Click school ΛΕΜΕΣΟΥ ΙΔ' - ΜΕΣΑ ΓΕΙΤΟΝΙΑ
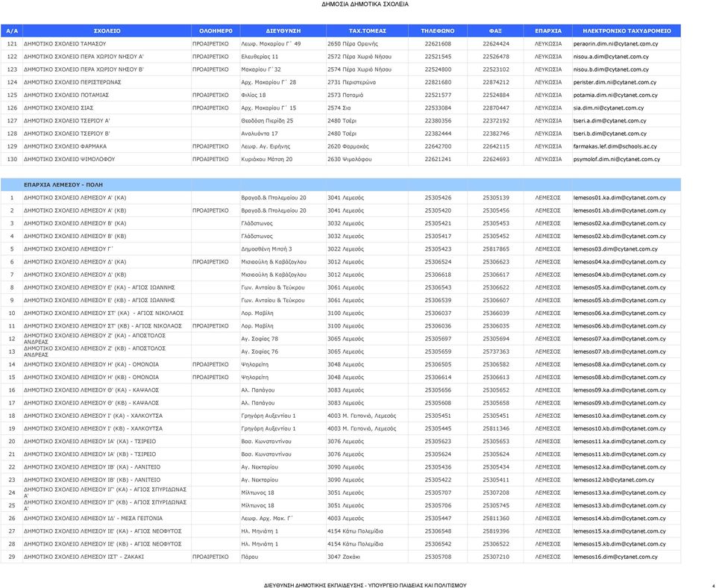Screen dimensions: 716x588 click(x=93, y=518)
